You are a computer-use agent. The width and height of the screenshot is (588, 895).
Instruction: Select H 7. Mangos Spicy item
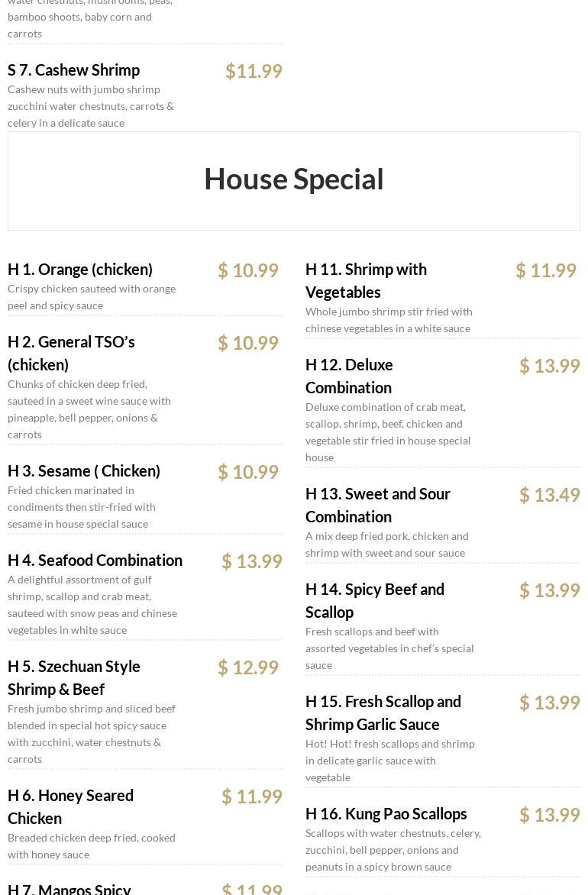click(x=69, y=888)
